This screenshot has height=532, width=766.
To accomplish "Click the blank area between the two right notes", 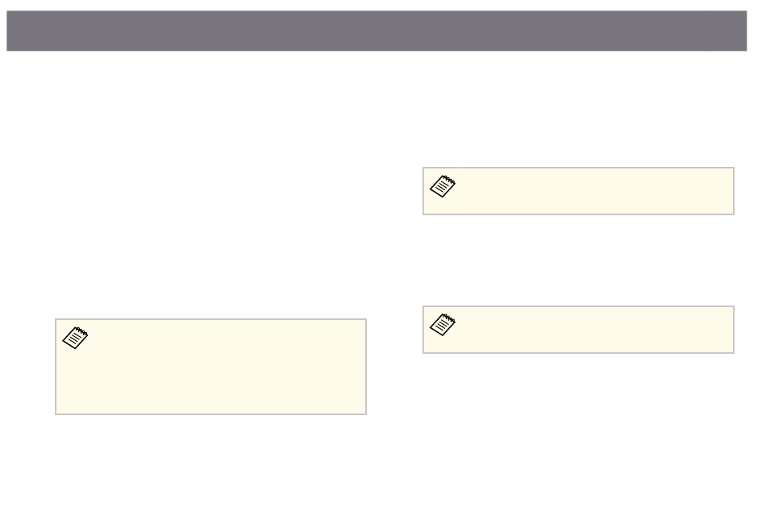I will click(578, 260).
